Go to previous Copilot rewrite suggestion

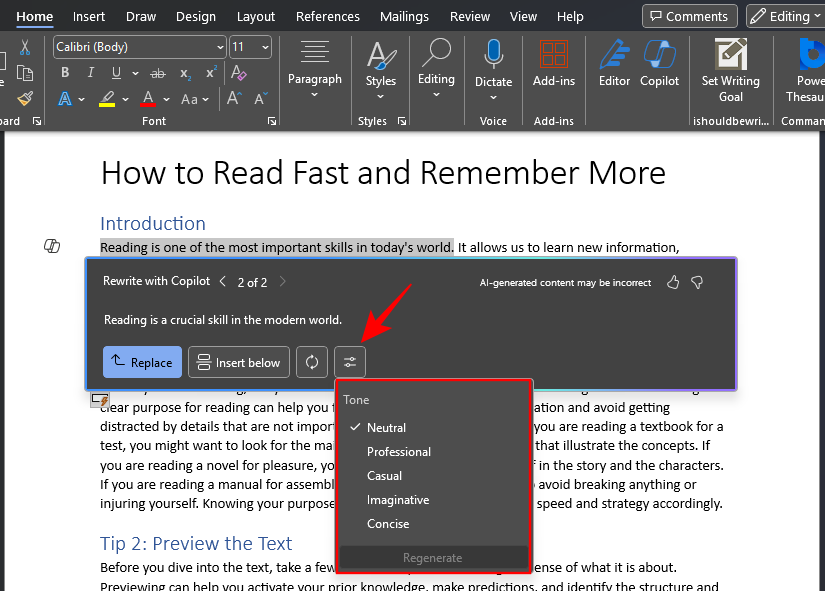[223, 282]
